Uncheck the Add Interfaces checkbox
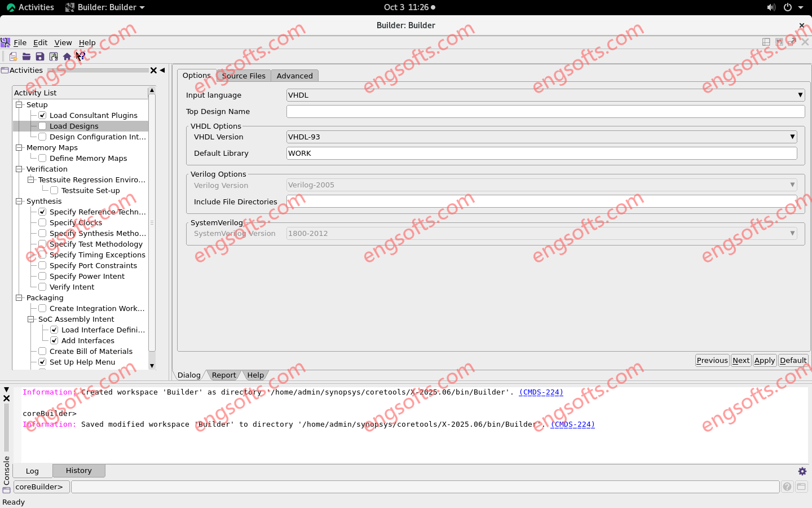The width and height of the screenshot is (812, 508). coord(54,341)
